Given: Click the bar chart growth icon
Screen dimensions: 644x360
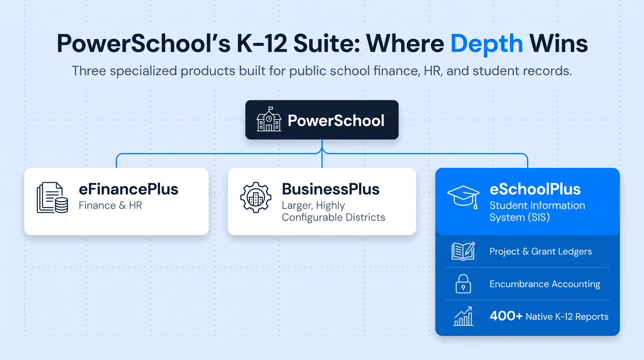Looking at the screenshot, I should coord(463,316).
